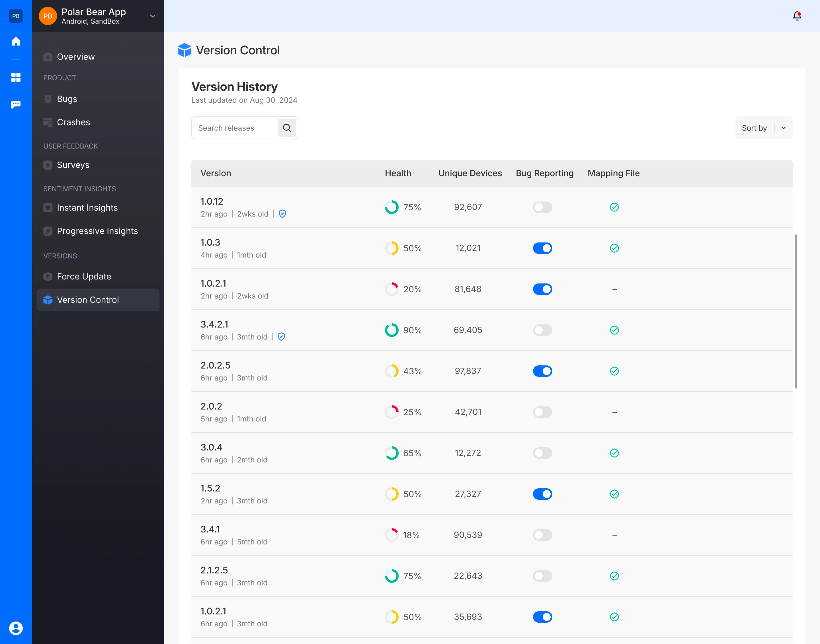Turn on bug reporting for version 2.0.2
820x644 pixels.
pyautogui.click(x=542, y=412)
